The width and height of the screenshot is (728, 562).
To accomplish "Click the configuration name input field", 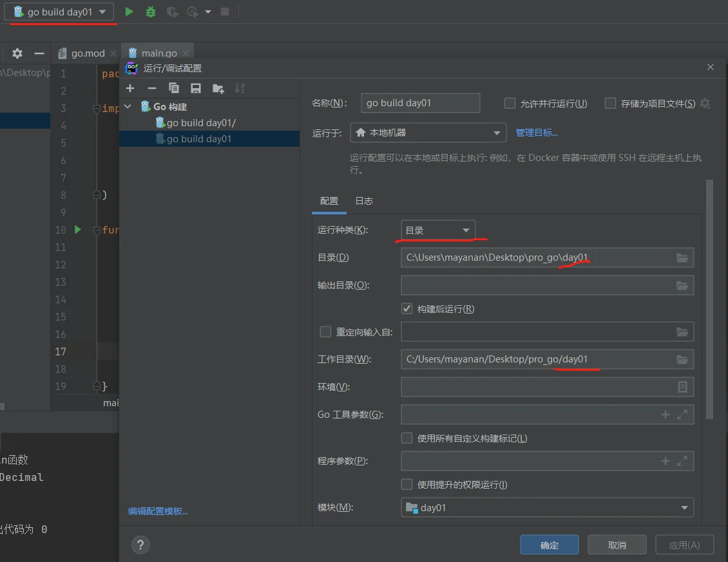I will click(420, 103).
